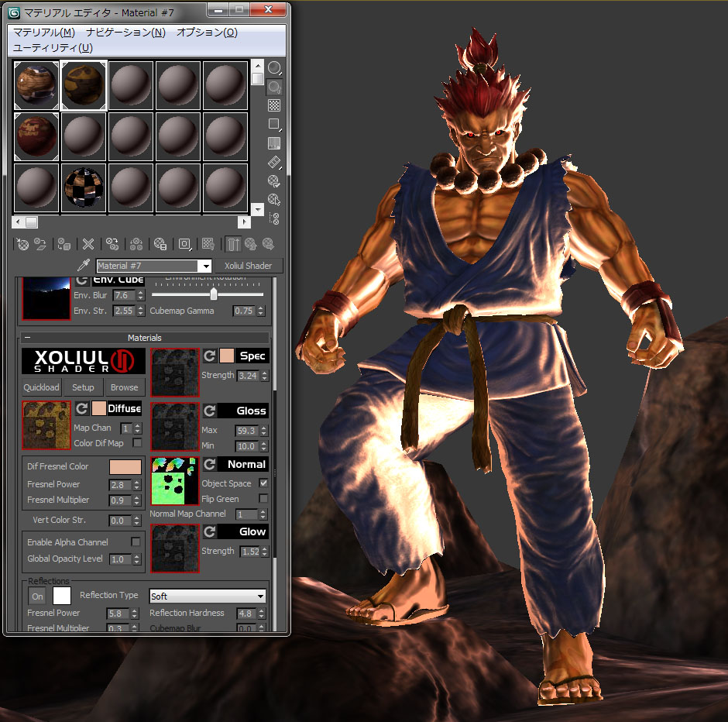Click the Make Unique icon
Screen dimensions: 728x722
tap(136, 244)
